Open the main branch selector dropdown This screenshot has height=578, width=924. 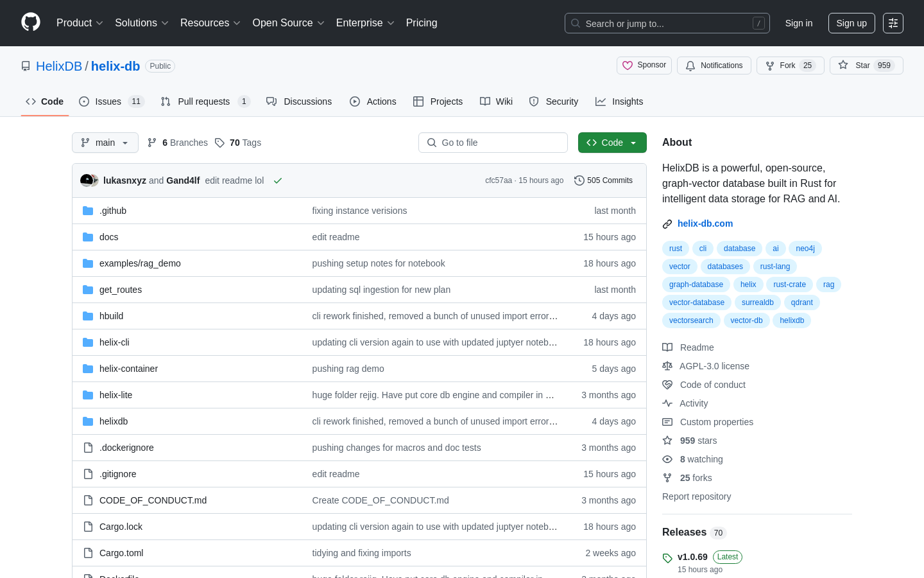point(105,143)
